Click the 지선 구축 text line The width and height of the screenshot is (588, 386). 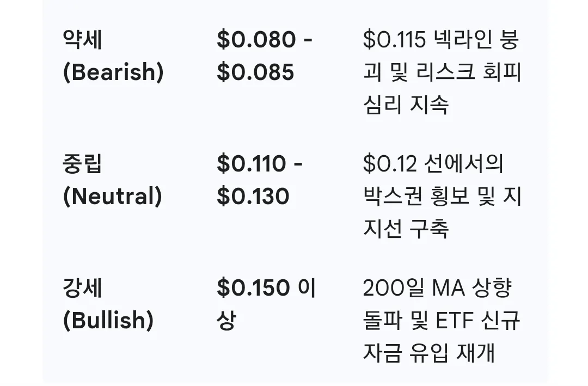(x=406, y=228)
